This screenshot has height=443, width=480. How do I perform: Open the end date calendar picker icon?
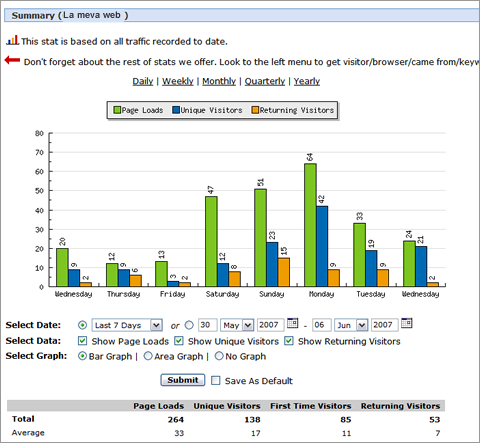click(x=407, y=323)
